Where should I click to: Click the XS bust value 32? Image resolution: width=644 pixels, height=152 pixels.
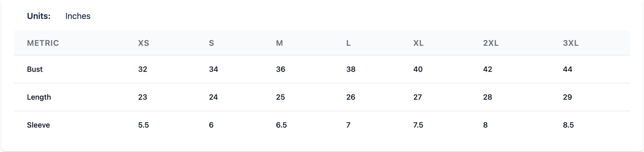pyautogui.click(x=142, y=69)
